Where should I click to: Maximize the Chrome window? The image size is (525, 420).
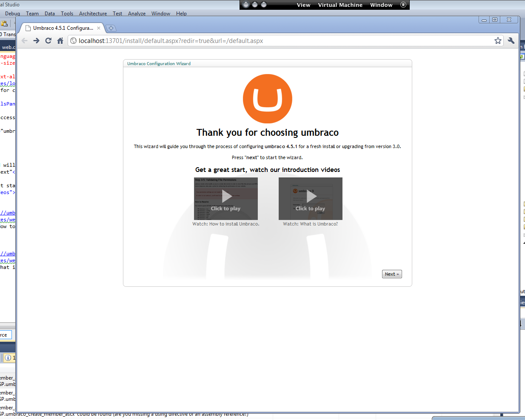click(x=494, y=20)
